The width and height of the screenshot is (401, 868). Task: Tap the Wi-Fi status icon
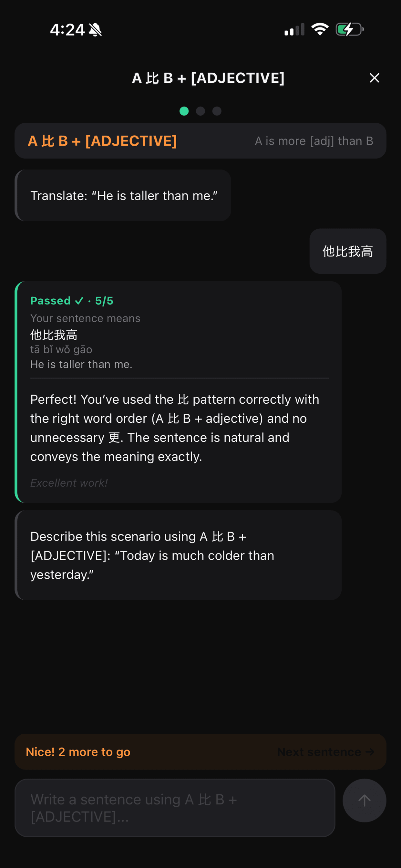(x=320, y=29)
